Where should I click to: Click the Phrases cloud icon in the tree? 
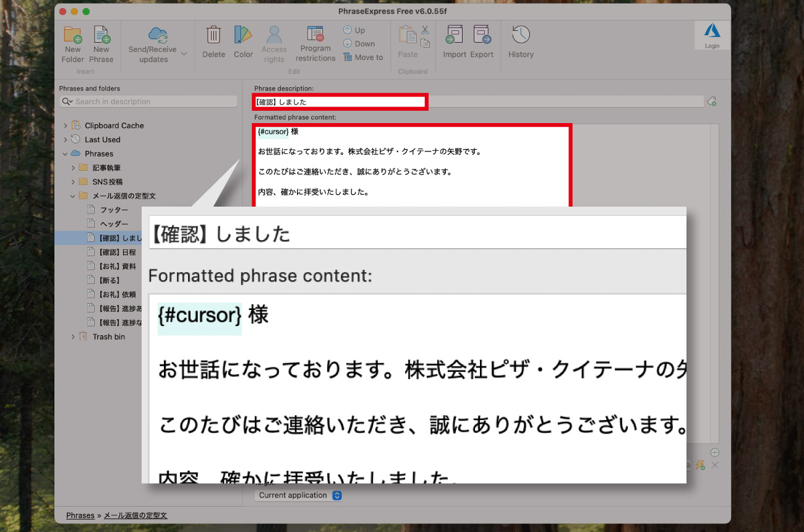point(75,153)
